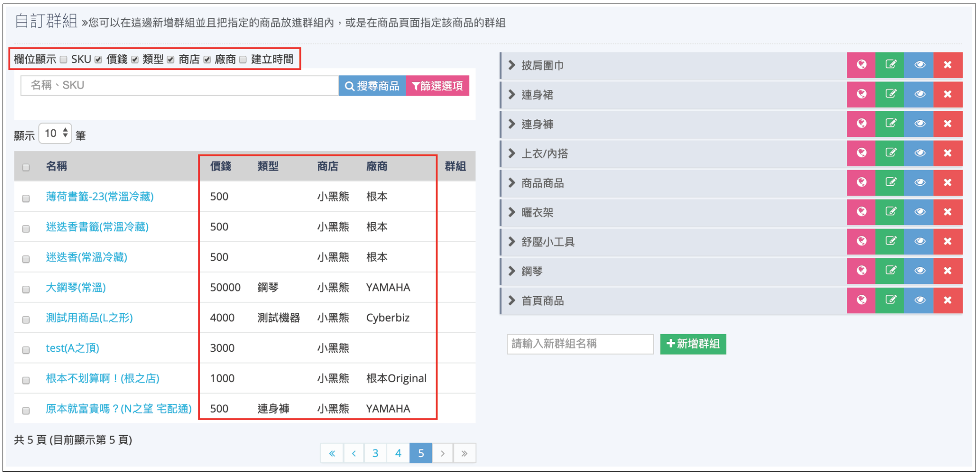
Task: Open product 薄荷書籤-23(常溫冷藏)
Action: 100,197
